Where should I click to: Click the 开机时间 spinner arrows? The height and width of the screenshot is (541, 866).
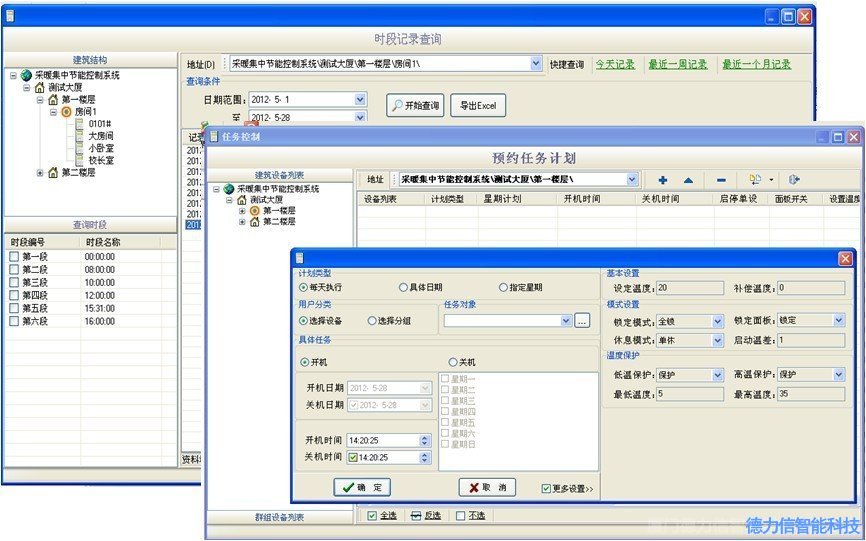click(x=424, y=440)
